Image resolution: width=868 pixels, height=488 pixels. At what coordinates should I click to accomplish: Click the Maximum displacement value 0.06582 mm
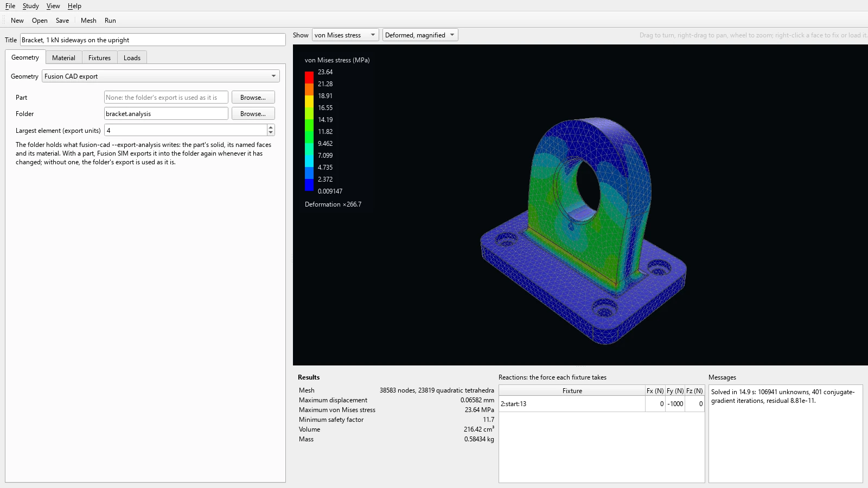[x=477, y=400]
